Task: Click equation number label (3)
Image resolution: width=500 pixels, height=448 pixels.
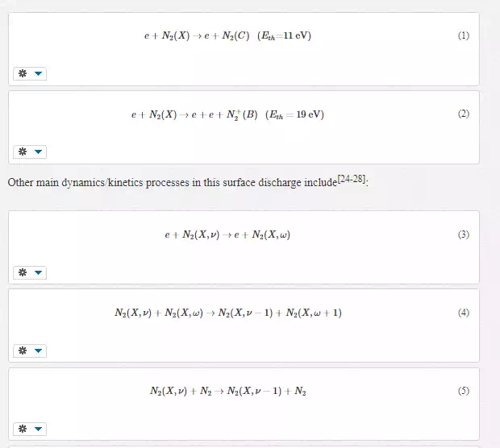Action: click(x=463, y=235)
